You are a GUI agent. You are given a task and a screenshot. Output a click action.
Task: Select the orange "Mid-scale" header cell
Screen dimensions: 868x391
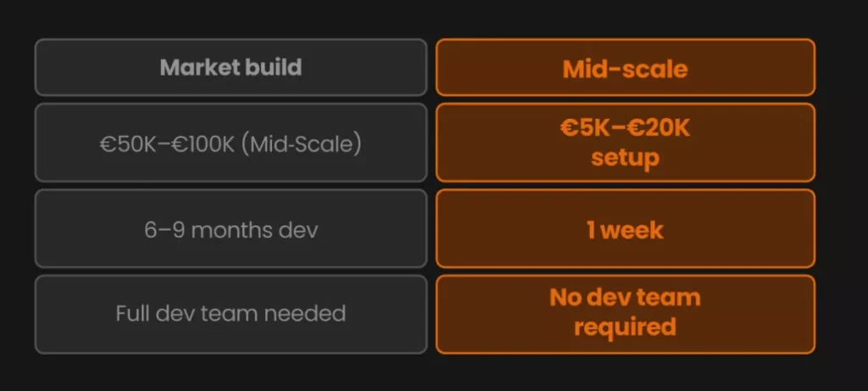pos(625,68)
